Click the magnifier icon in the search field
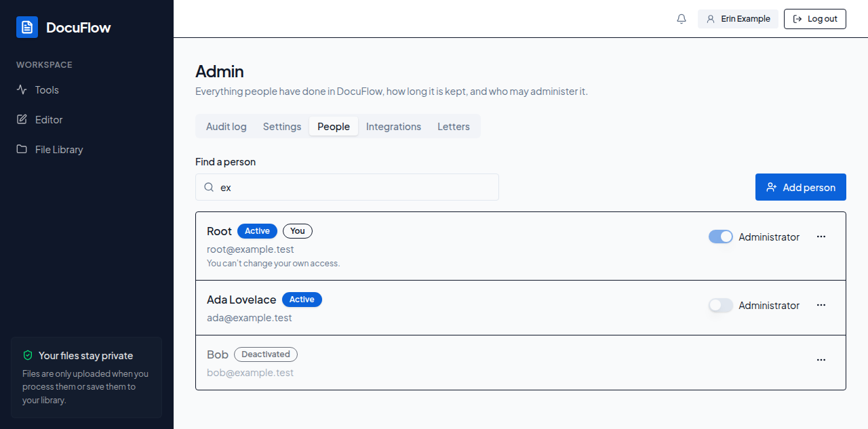This screenshot has width=868, height=429. [210, 187]
